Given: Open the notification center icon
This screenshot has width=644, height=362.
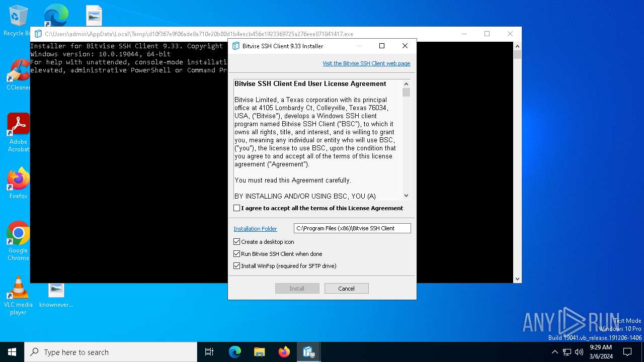Looking at the screenshot, I should [627, 352].
